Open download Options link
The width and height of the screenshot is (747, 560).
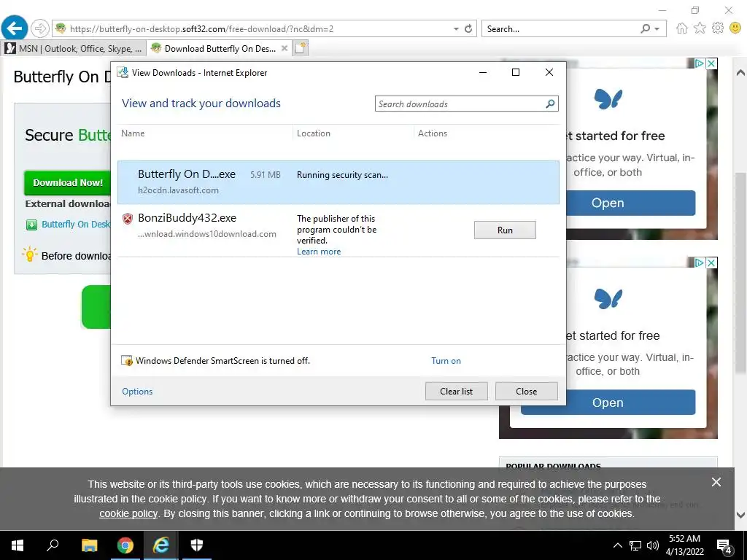click(x=137, y=392)
